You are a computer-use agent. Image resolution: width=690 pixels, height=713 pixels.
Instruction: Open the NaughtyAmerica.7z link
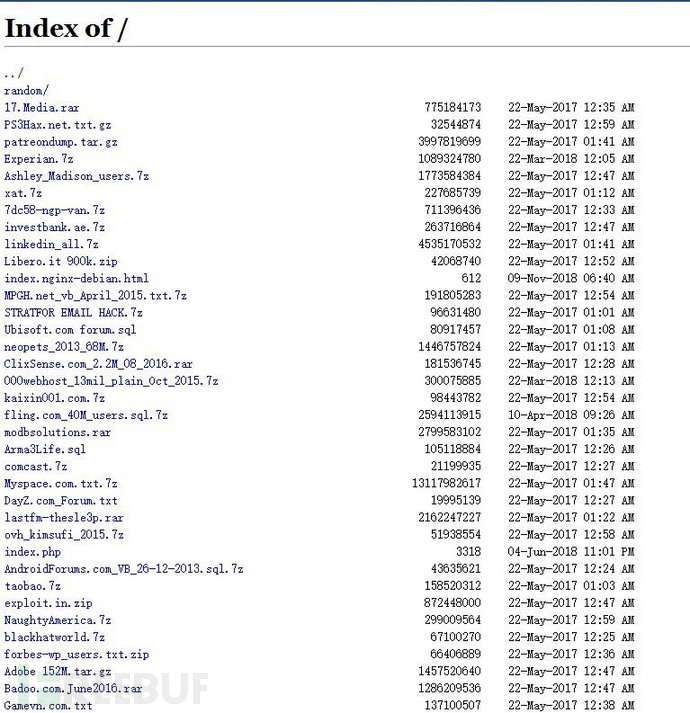point(58,620)
